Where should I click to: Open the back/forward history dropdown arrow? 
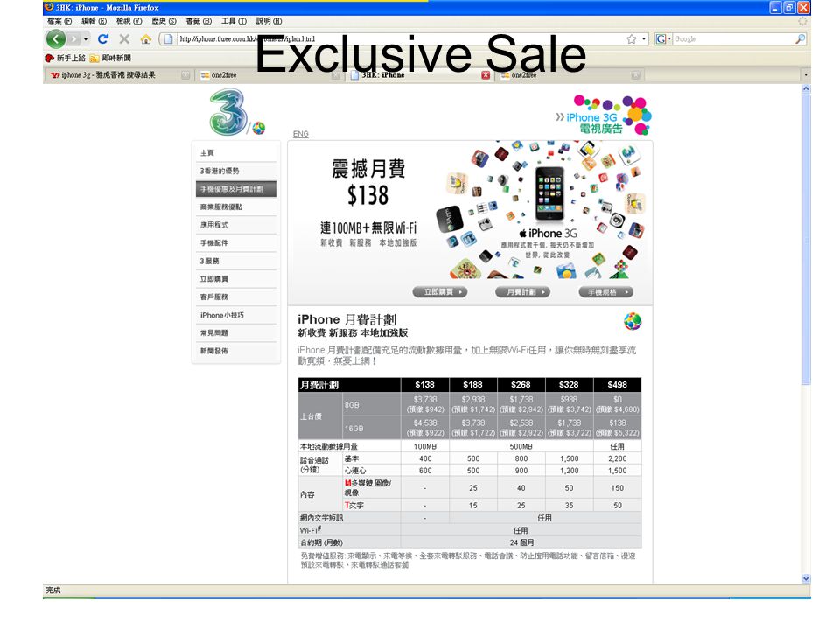tap(86, 39)
